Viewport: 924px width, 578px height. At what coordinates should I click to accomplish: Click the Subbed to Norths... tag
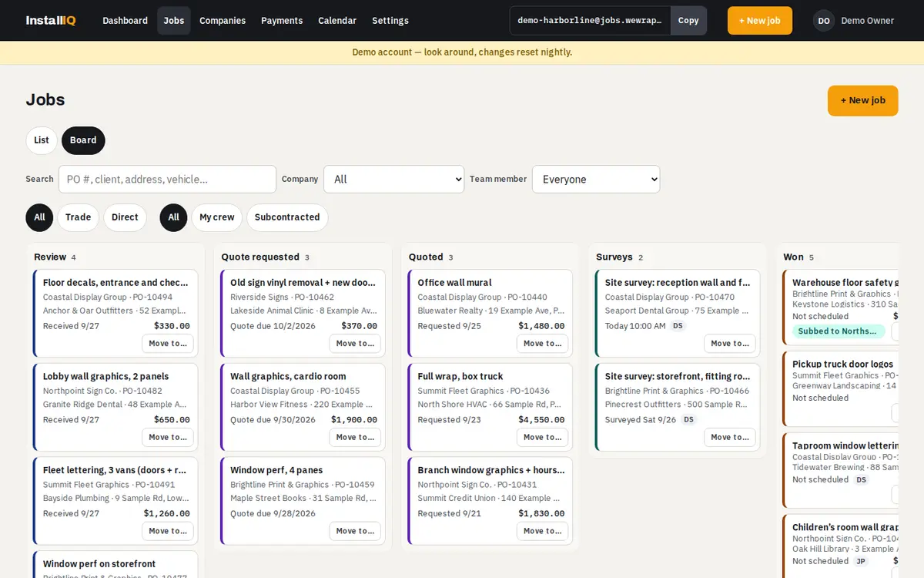(839, 331)
